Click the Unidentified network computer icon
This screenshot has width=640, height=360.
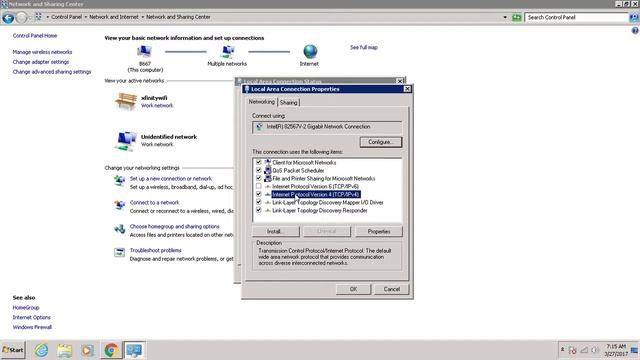[x=126, y=141]
